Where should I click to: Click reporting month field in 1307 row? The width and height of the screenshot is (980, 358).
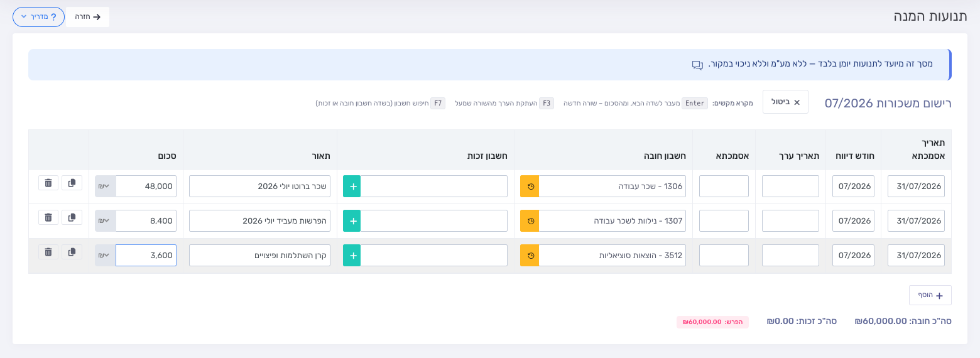(853, 221)
